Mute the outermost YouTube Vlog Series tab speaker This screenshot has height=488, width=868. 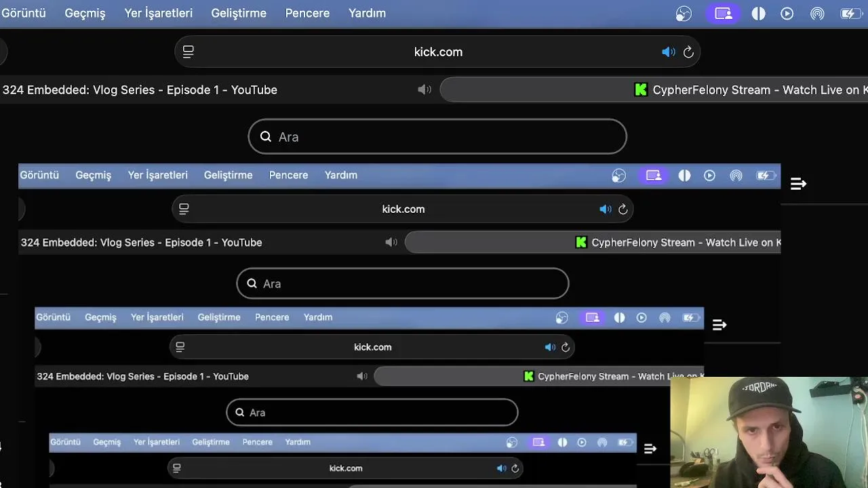pos(425,89)
